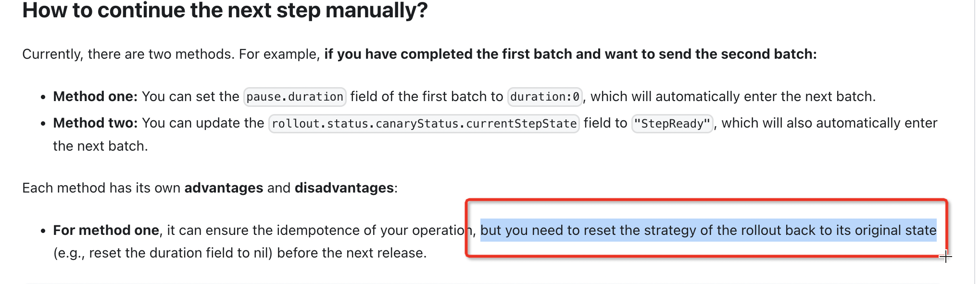This screenshot has height=284, width=980.
Task: Click the bold word "disadvantages"
Action: [344, 188]
